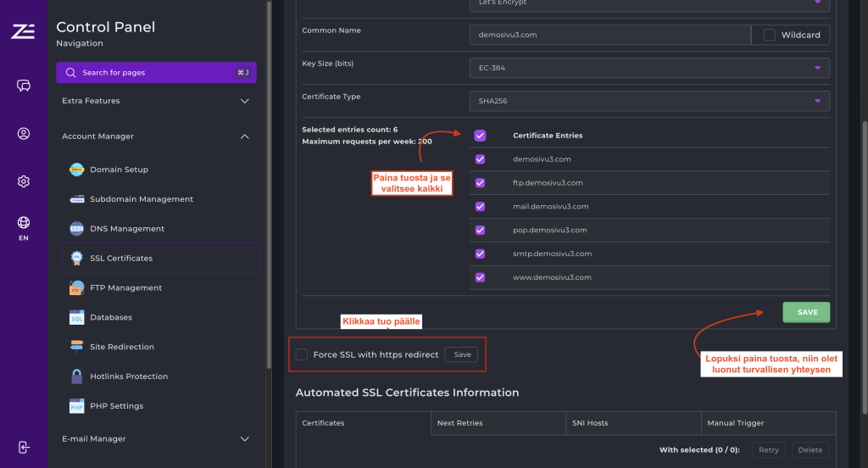The width and height of the screenshot is (868, 468).
Task: Toggle the Wildcard checkbox
Action: [x=770, y=35]
